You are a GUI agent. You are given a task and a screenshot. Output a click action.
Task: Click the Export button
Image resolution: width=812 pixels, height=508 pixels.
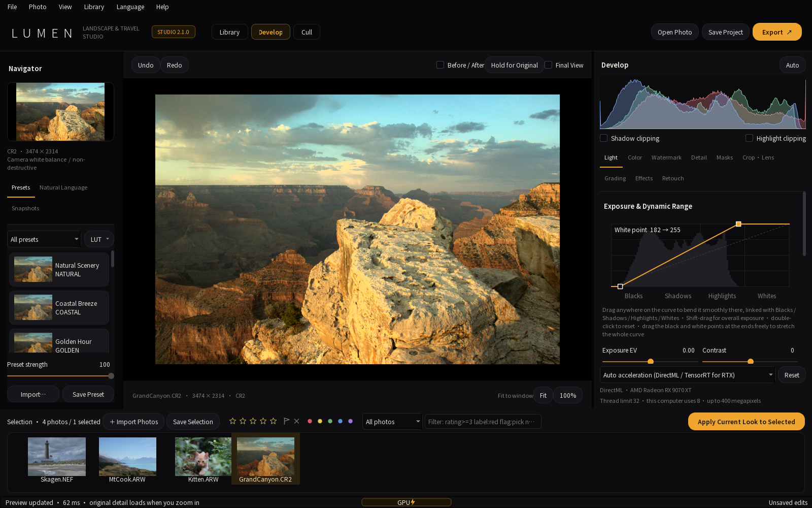tap(777, 32)
